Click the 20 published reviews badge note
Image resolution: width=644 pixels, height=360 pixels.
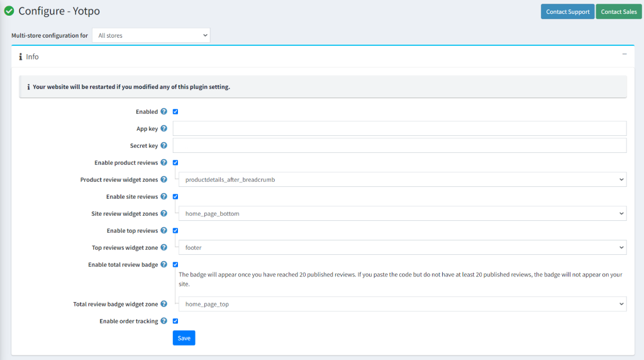401,279
